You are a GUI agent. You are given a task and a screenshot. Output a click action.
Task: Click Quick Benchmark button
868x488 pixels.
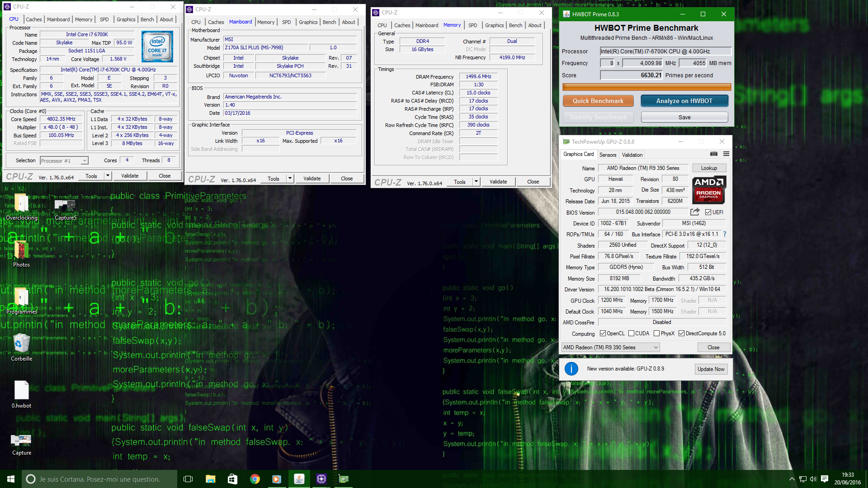coord(598,101)
